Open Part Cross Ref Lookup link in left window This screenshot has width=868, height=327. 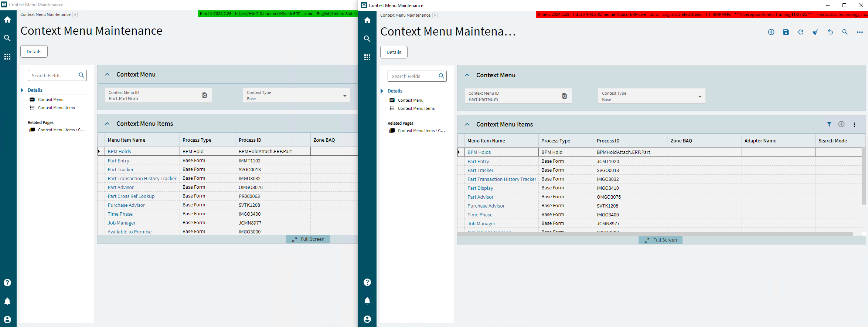point(131,196)
